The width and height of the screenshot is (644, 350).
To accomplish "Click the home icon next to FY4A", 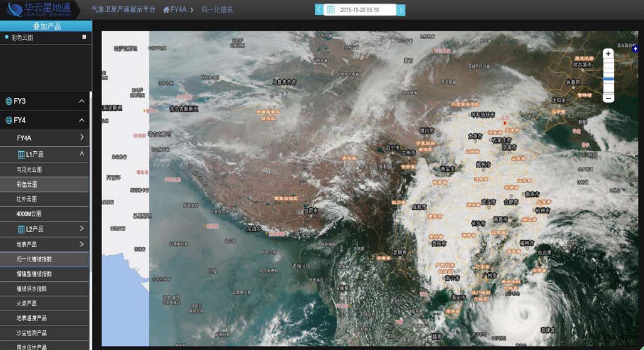I will click(166, 10).
